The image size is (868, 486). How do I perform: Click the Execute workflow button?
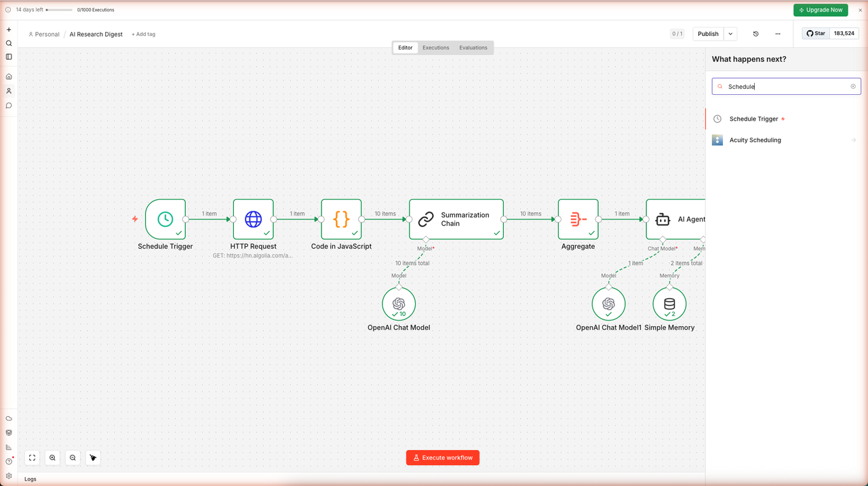[443, 458]
